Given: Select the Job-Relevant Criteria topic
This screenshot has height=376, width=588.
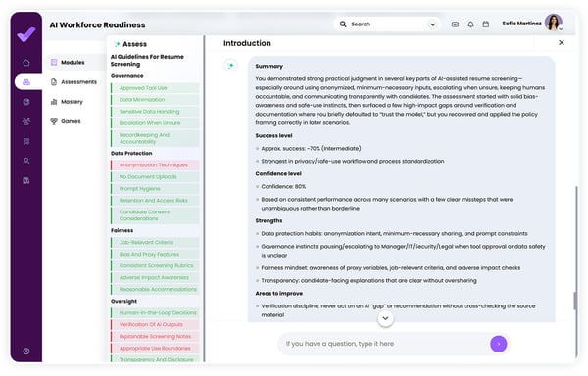Looking at the screenshot, I should click(155, 242).
